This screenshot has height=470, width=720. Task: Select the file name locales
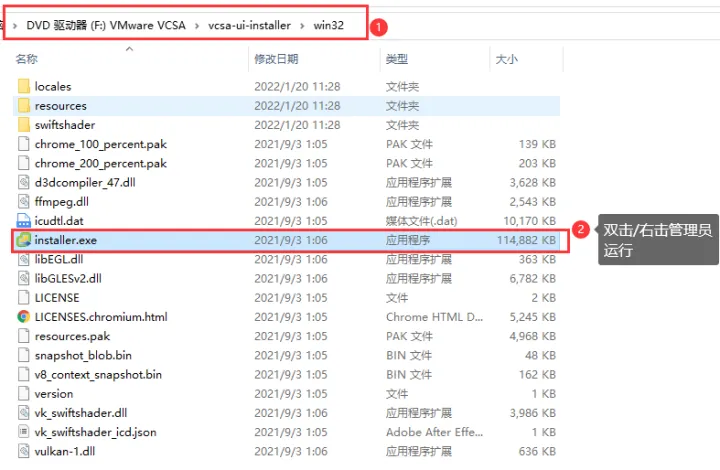(53, 86)
